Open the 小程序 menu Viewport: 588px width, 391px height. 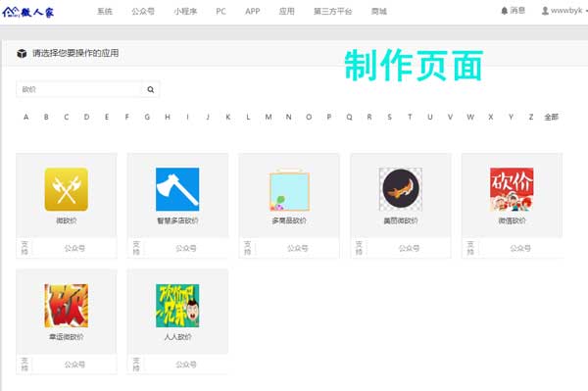185,11
